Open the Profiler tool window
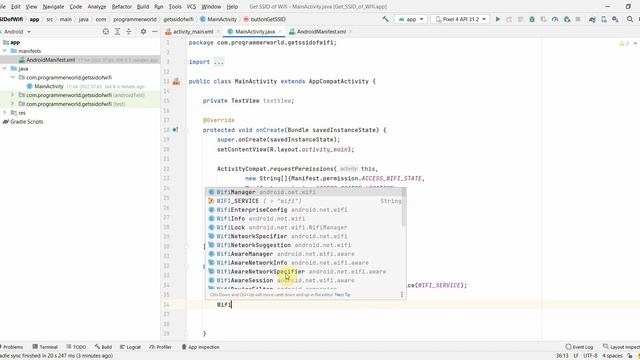The width and height of the screenshot is (640, 360). click(160, 347)
